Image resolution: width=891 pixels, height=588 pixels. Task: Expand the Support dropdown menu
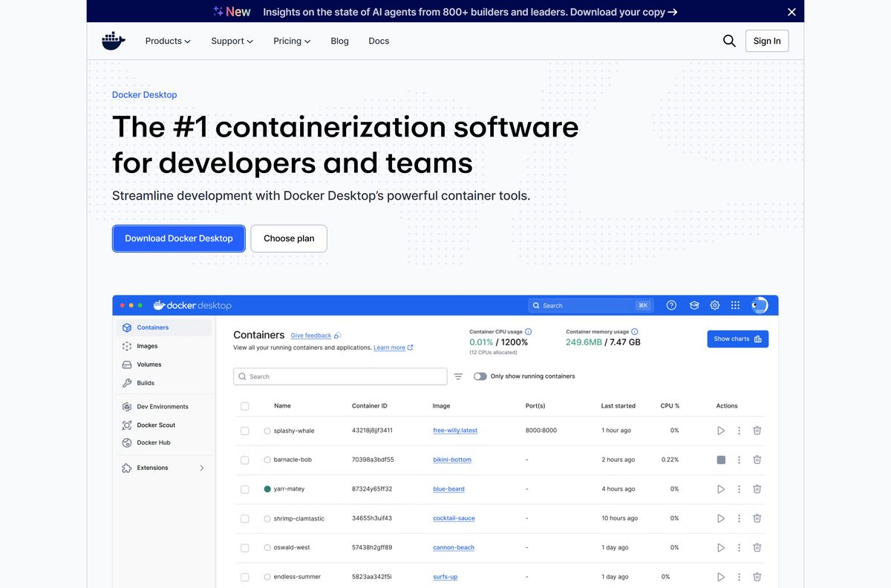[x=232, y=41]
